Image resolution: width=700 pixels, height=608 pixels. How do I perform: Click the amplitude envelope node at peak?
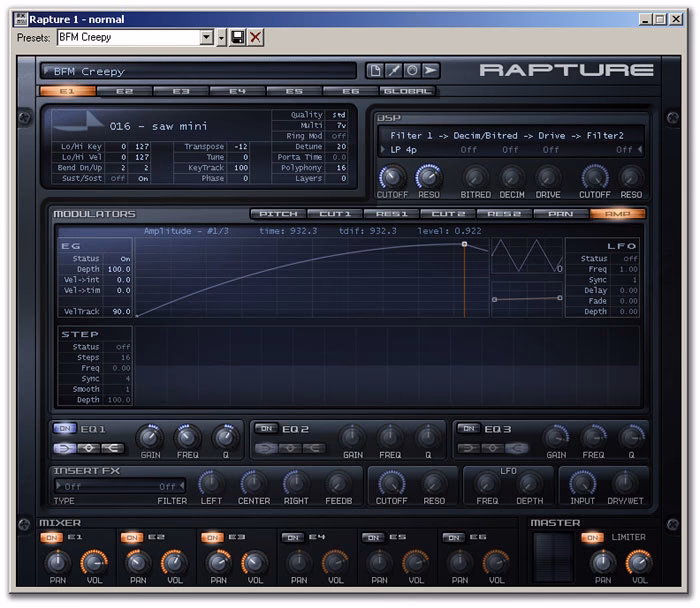pos(464,244)
